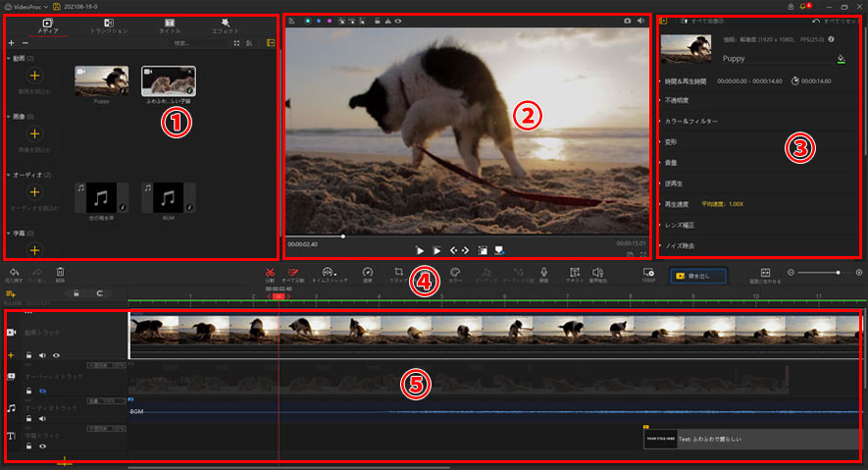Click the yellow plus to import subtitle

pos(34,250)
